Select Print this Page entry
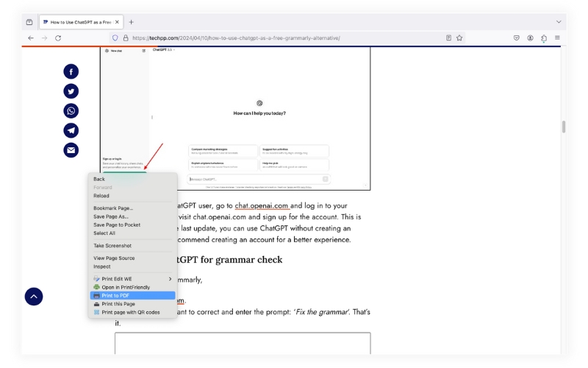This screenshot has width=588, height=368. click(132, 304)
